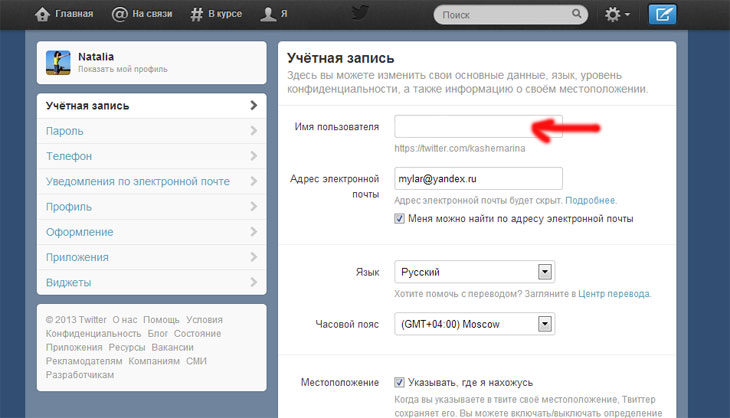730x418 pixels.
Task: Select the Виджеты settings tab
Action: (x=152, y=282)
